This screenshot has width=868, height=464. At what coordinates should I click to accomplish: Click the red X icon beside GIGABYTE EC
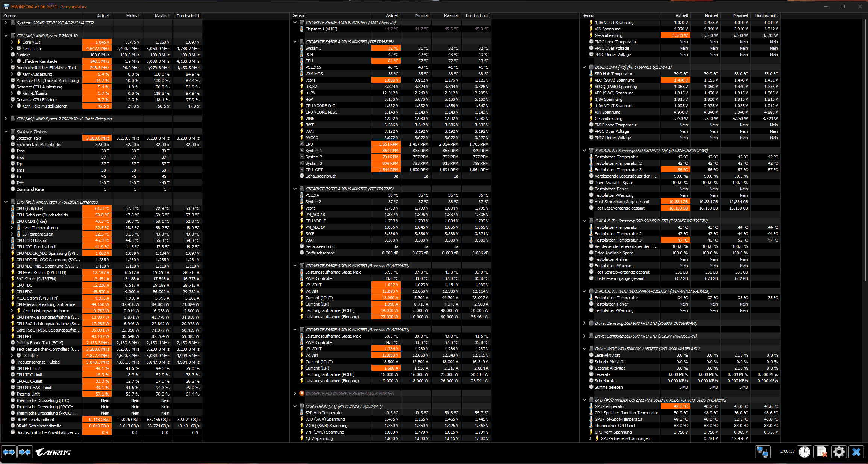click(x=302, y=393)
